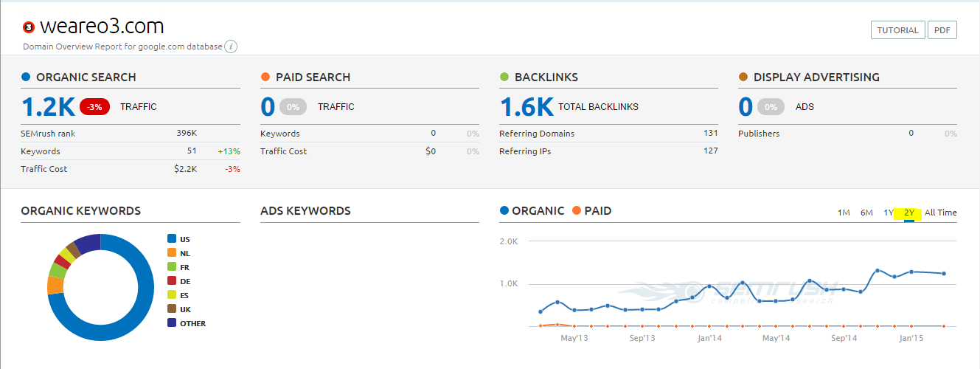Click the dark blue OTHER donut segment

[x=88, y=242]
